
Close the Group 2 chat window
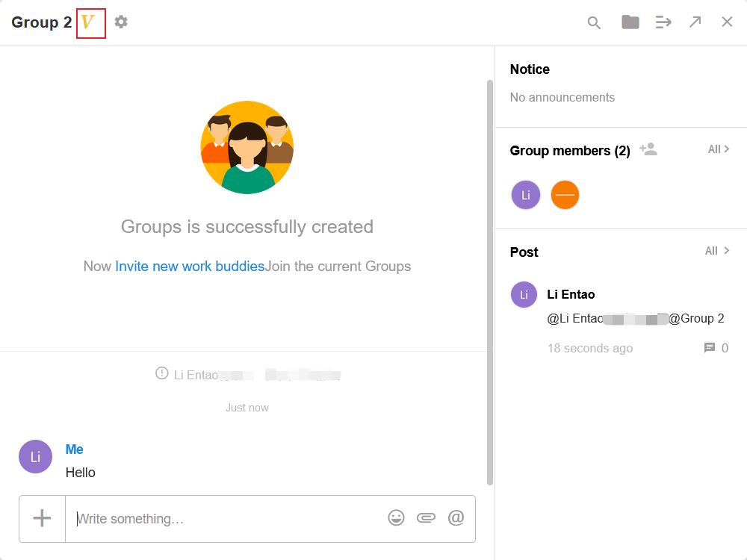pos(727,22)
